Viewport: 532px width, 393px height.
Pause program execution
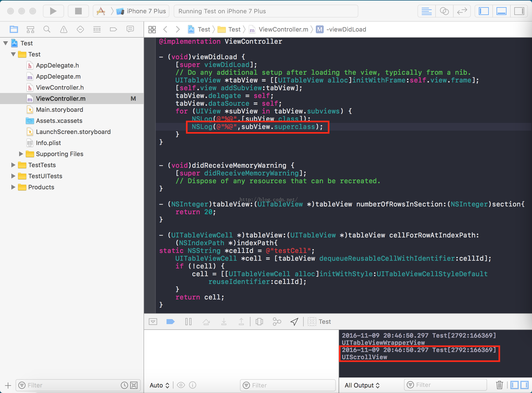coord(188,321)
